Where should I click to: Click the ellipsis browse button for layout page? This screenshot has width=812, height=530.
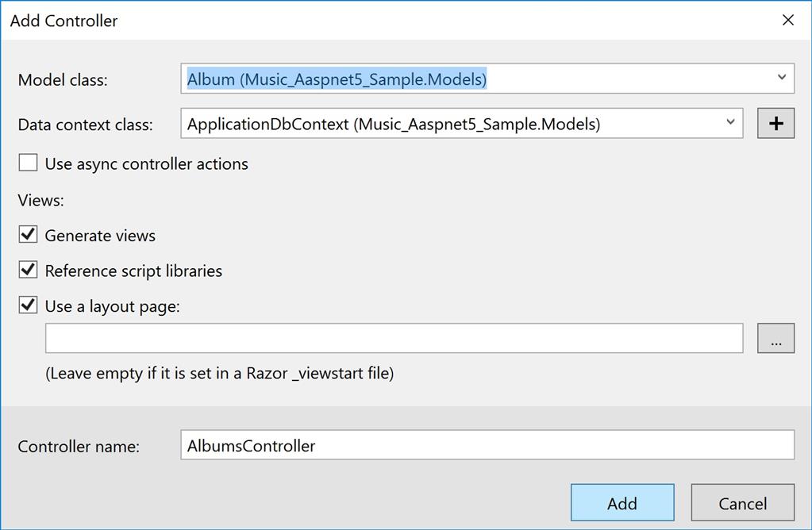click(775, 338)
